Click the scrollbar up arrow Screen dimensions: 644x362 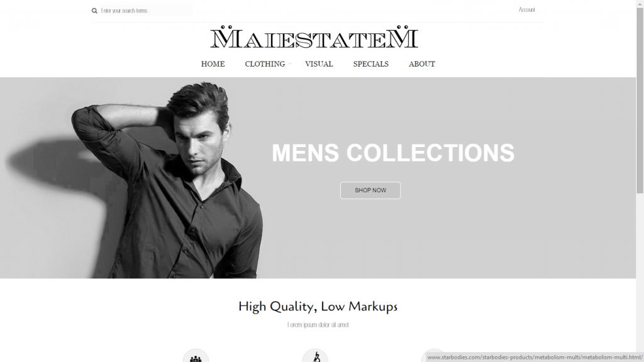tap(640, 3)
